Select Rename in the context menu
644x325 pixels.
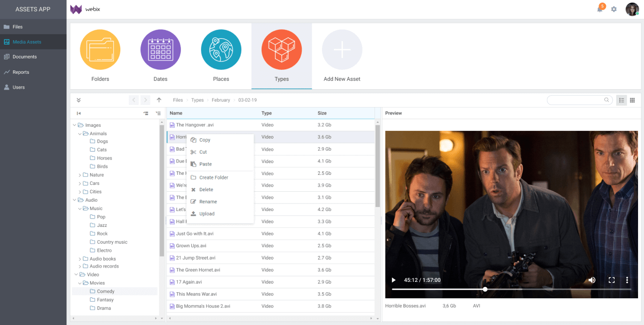pyautogui.click(x=220, y=202)
